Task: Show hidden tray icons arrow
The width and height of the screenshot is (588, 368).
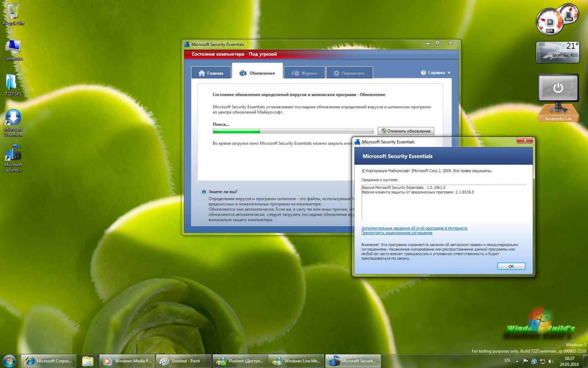Action: point(517,361)
